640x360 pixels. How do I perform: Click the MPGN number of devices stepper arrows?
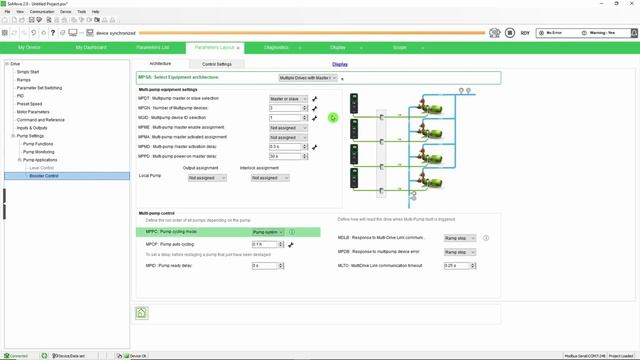(x=304, y=108)
